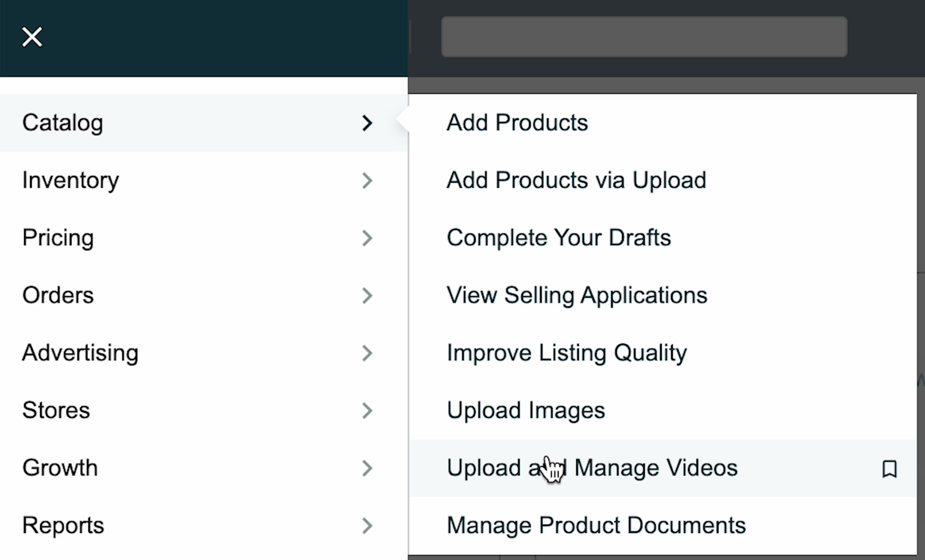Open Complete Your Drafts
Screen dimensions: 925x560
coord(558,238)
